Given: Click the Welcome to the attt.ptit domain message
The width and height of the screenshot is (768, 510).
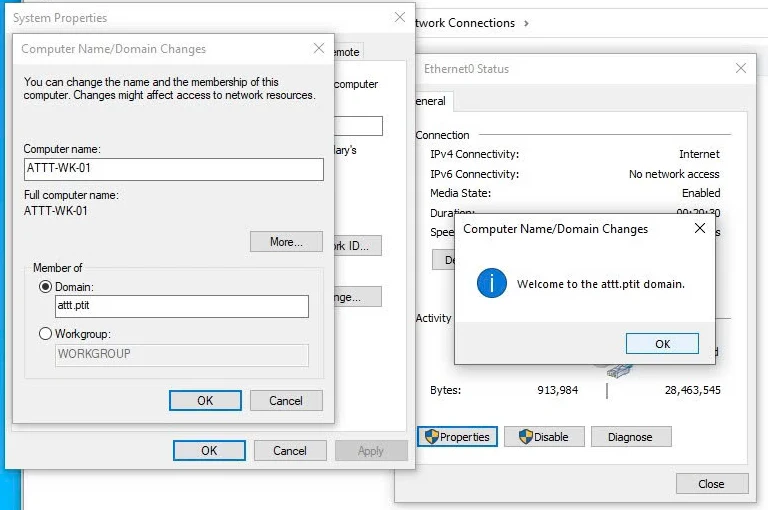Looking at the screenshot, I should pos(600,284).
